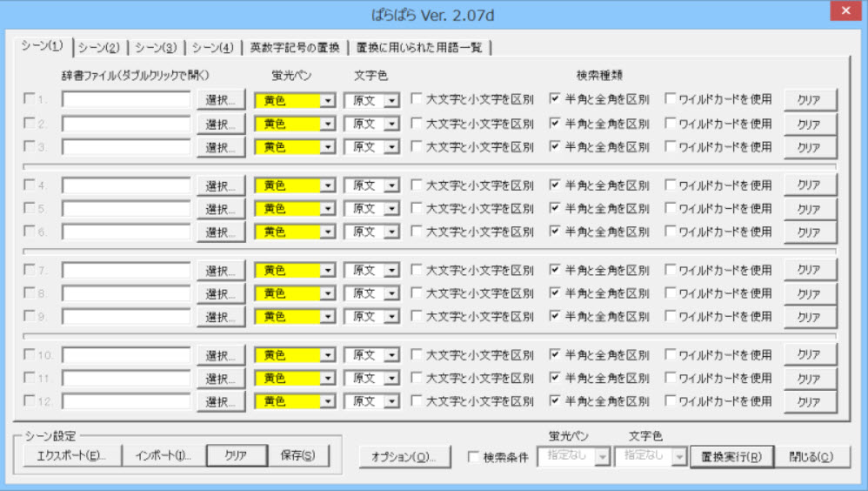Click the インポート(I)... button

pos(163,456)
